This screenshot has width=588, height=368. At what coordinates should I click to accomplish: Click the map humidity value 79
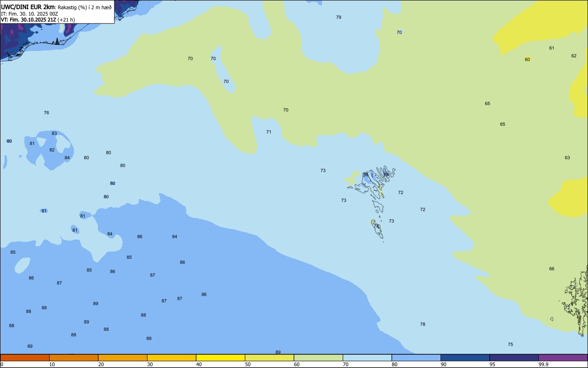tap(339, 17)
